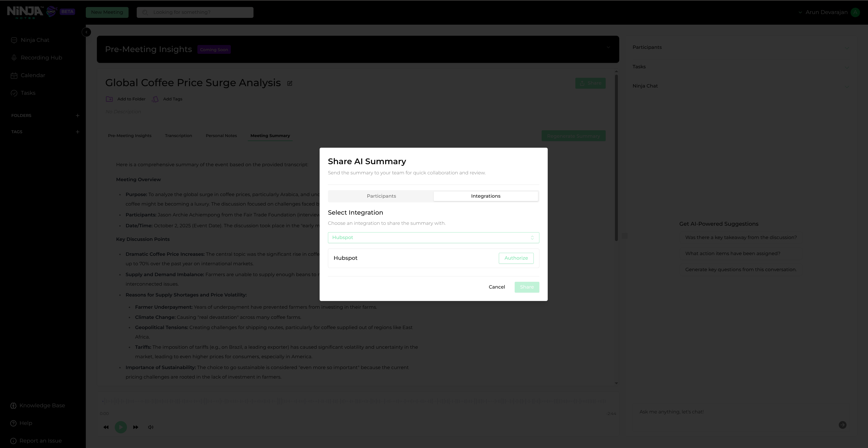Click the audio waveform timeline
The image size is (868, 448).
click(354, 402)
